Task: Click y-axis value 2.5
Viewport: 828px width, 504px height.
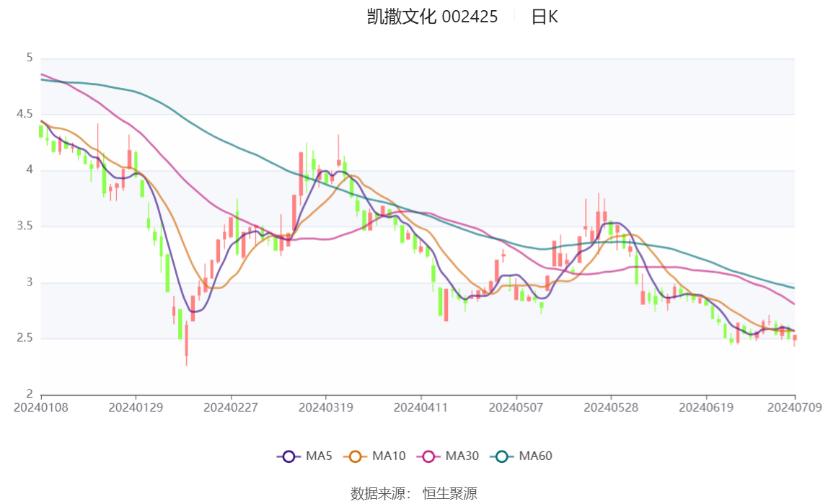Action: [x=25, y=337]
